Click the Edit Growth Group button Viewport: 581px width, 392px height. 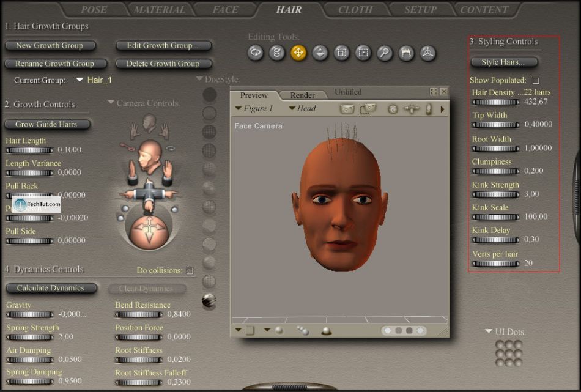tap(163, 46)
